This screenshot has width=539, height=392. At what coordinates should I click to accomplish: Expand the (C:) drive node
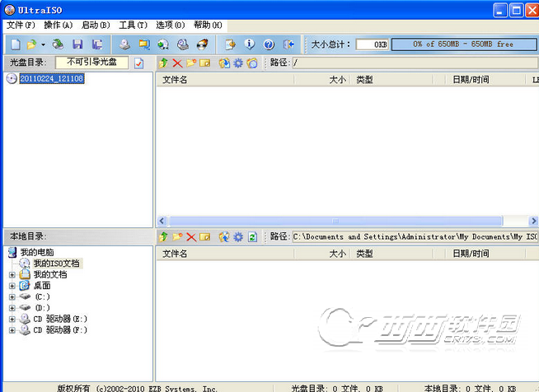tap(12, 296)
